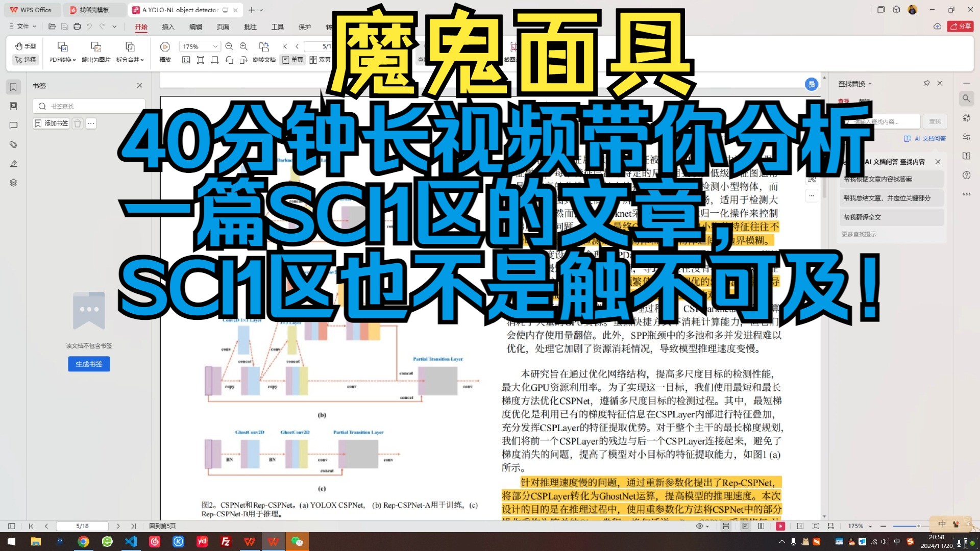Open WPS Office home tab
The image size is (980, 551).
[32, 10]
